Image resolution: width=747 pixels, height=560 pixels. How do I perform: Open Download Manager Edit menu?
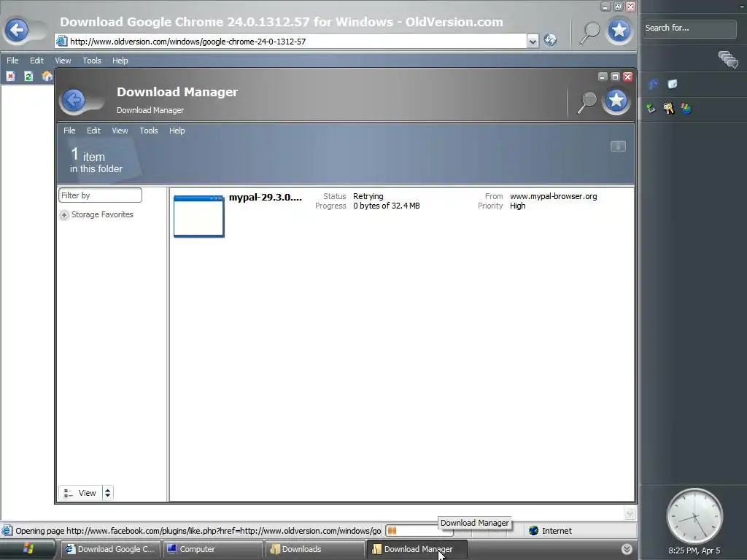[94, 131]
